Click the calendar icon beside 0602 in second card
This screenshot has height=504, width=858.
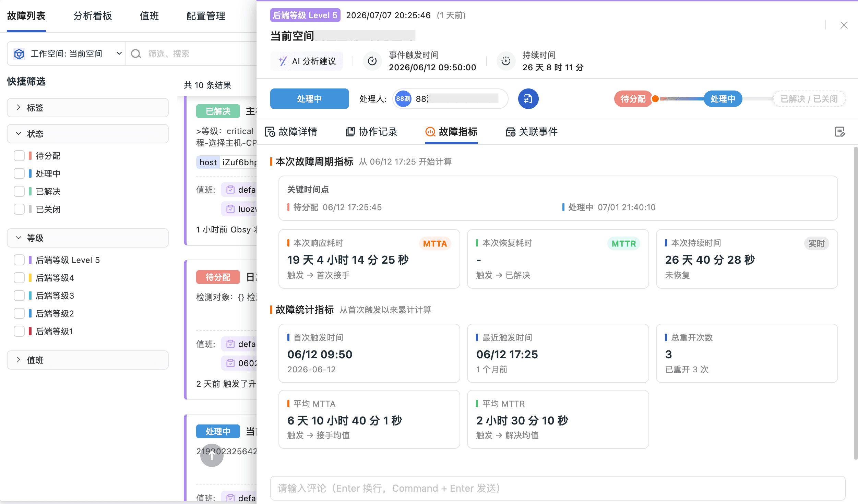(230, 363)
